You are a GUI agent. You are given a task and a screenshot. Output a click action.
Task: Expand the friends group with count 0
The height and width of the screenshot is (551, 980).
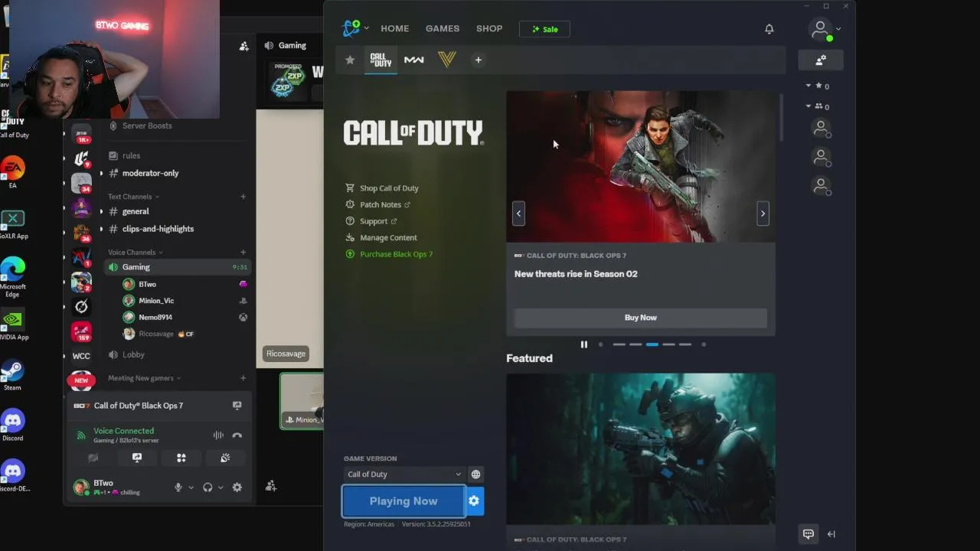point(818,106)
